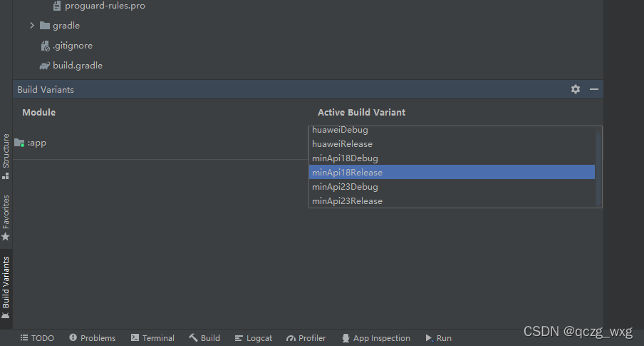644x346 pixels.
Task: Open the build.gradle file
Action: pyautogui.click(x=78, y=66)
